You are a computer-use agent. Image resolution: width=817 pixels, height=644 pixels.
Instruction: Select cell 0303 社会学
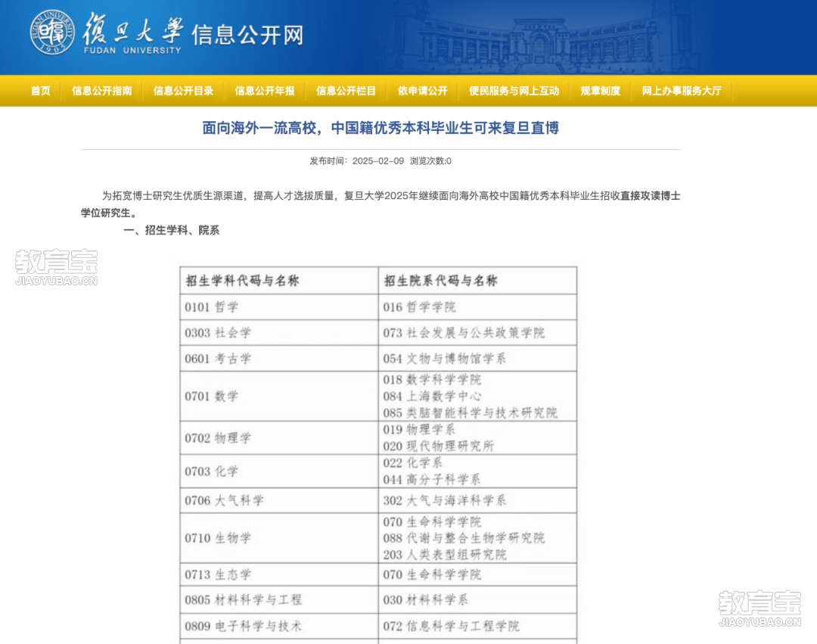click(278, 332)
